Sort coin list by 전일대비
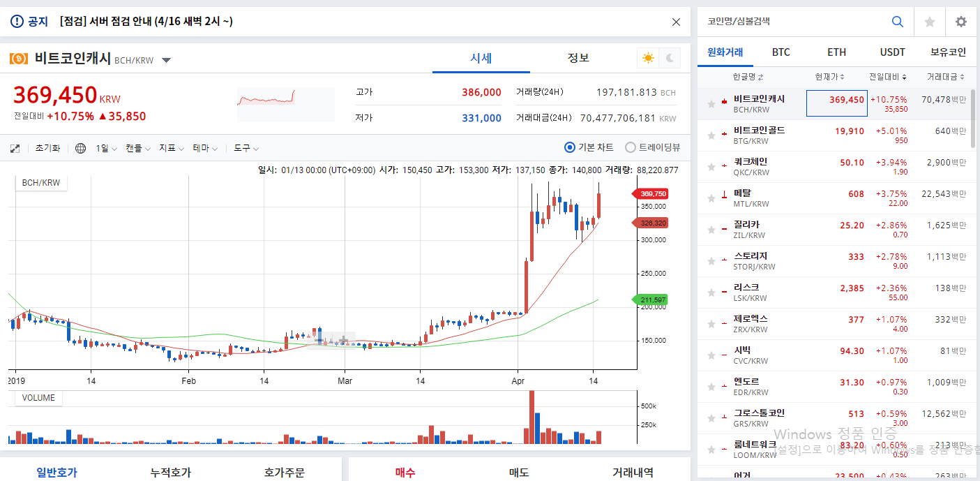This screenshot has height=481, width=980. (888, 77)
